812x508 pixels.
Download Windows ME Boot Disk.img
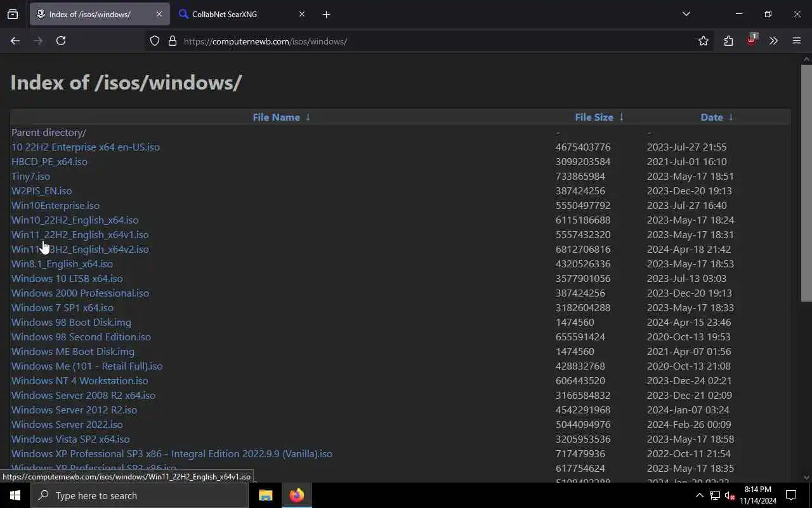[73, 351]
